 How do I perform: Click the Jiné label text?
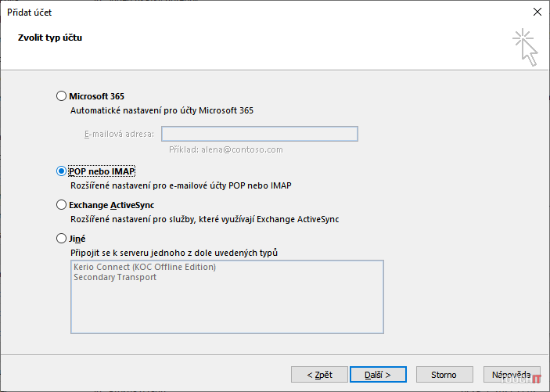click(77, 239)
